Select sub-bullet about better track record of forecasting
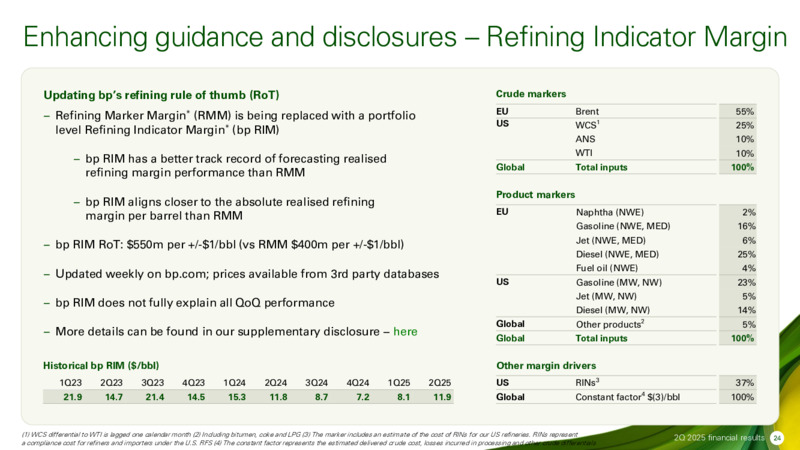Screen dimensions: 800x450 coord(236,165)
